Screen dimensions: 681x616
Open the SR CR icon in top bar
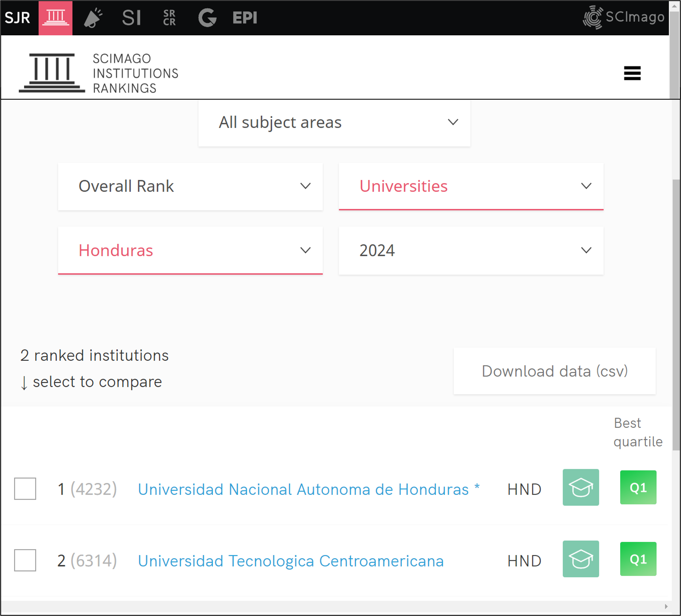pyautogui.click(x=169, y=17)
